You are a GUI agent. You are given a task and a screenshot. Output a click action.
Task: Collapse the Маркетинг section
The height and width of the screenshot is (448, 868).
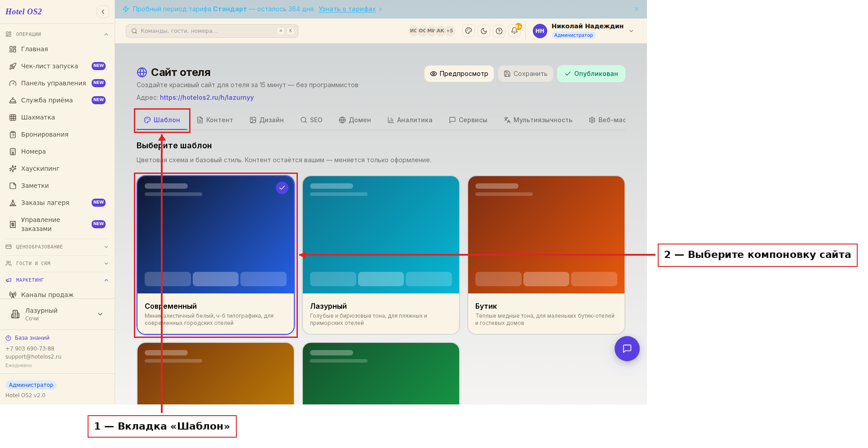(57, 280)
